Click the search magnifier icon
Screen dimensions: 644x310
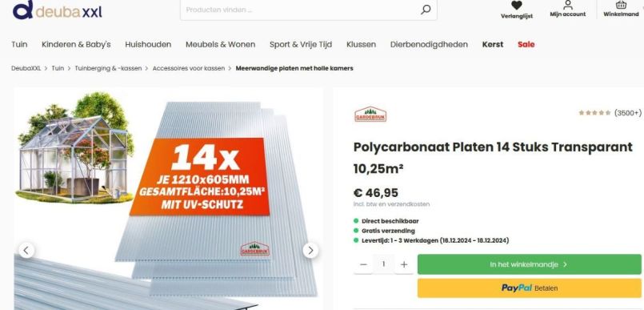click(426, 10)
